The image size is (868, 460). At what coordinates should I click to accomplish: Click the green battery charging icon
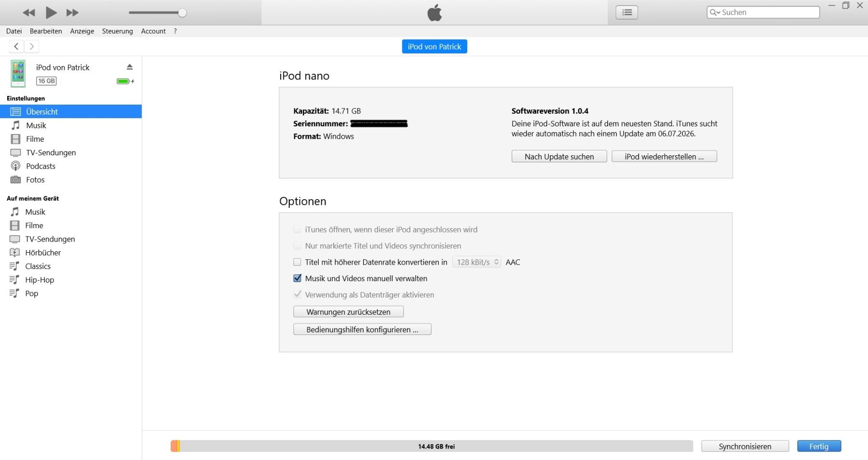click(x=125, y=81)
